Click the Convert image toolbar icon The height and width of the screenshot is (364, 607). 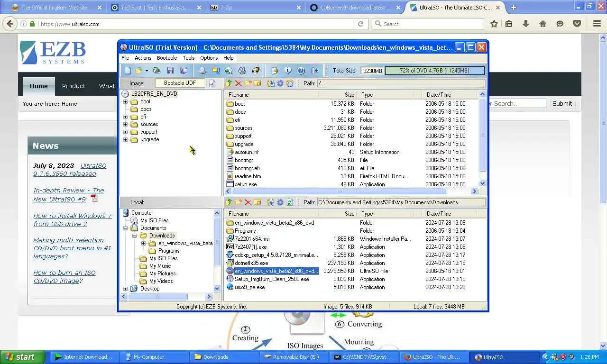click(x=229, y=71)
